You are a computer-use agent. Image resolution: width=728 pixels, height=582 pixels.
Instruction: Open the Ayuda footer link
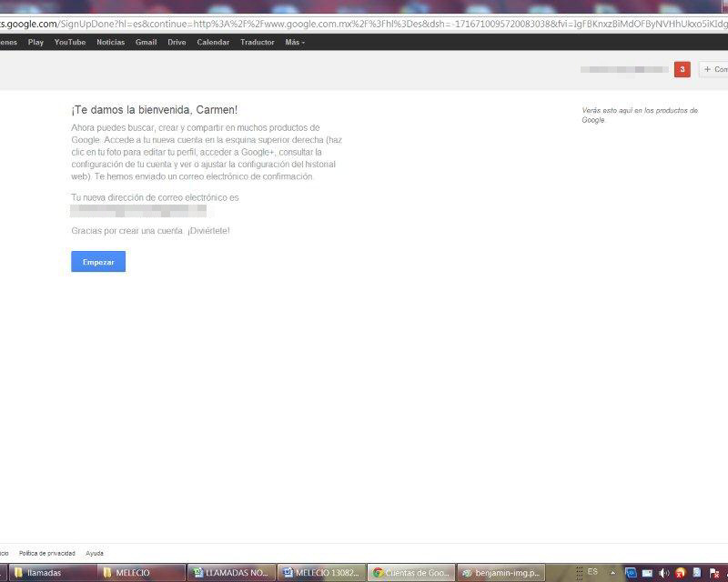[95, 553]
